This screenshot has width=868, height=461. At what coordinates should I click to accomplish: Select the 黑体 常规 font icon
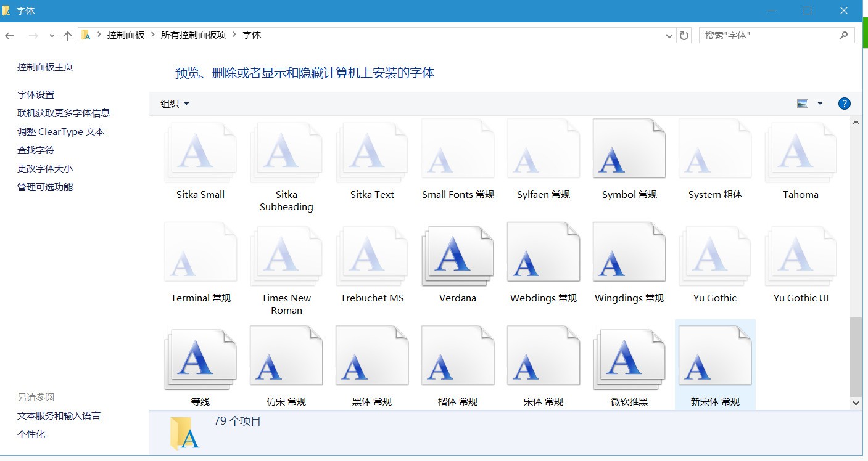(x=372, y=356)
